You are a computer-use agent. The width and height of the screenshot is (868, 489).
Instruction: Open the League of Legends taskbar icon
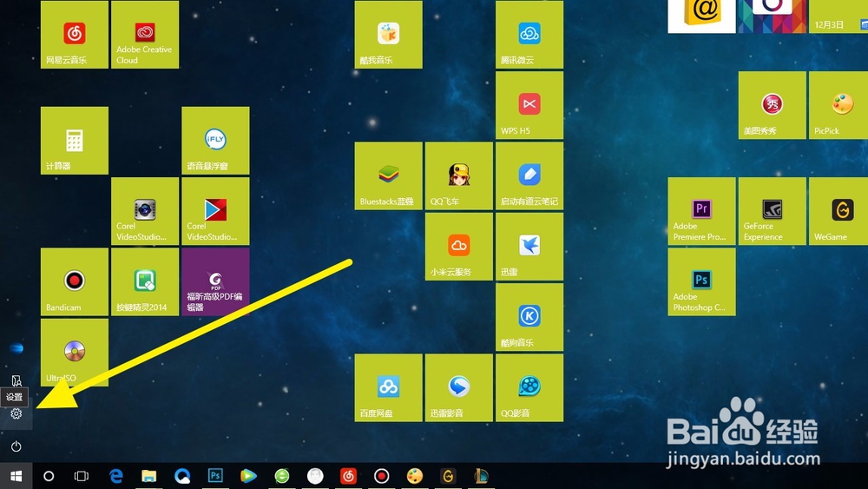[x=481, y=476]
